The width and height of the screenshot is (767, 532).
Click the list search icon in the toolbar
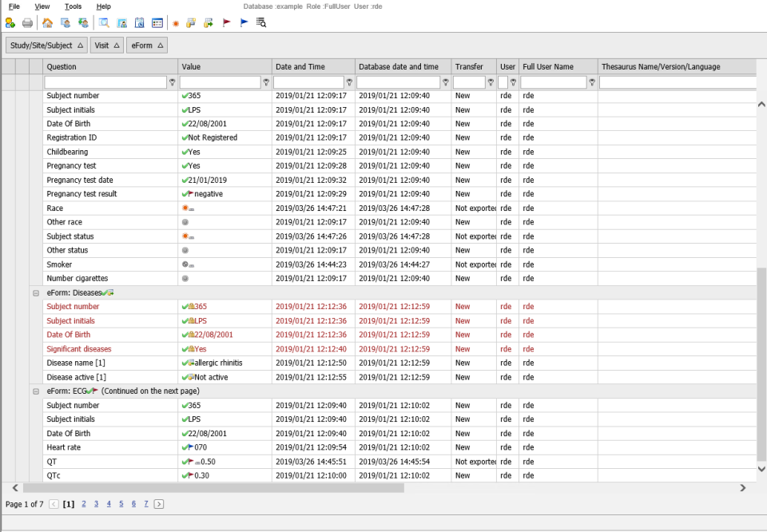pyautogui.click(x=261, y=22)
